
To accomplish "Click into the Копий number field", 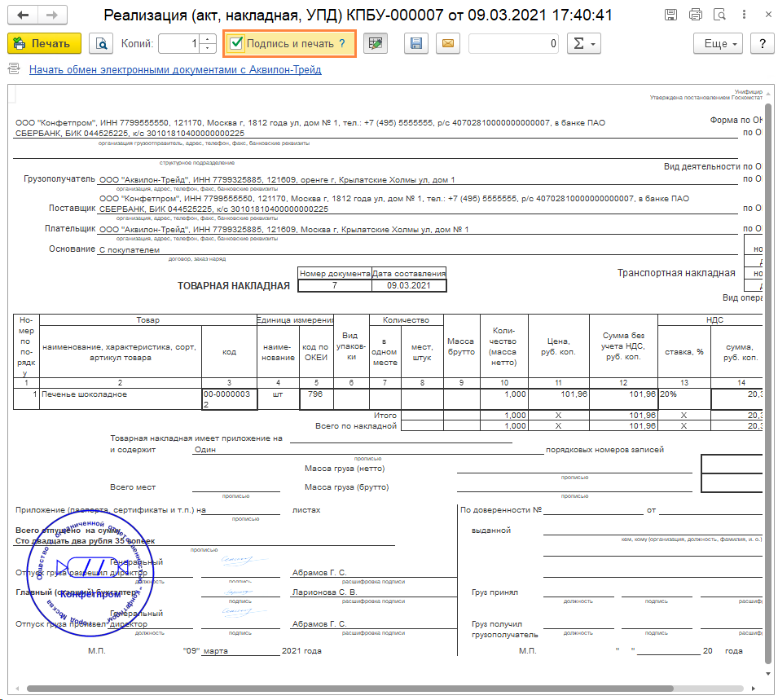I will pos(178,44).
